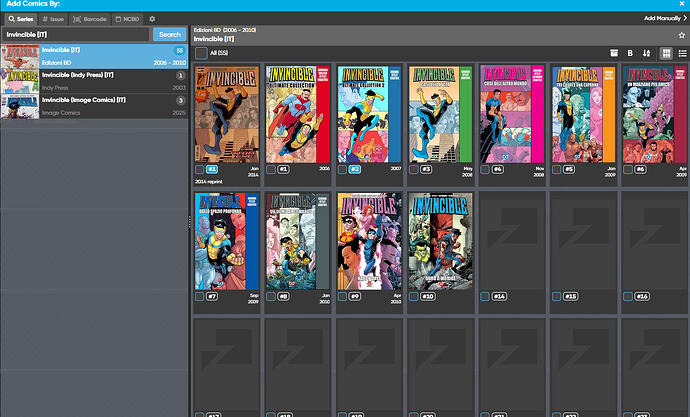Click the Image Comics result cover thumbnail

pyautogui.click(x=20, y=106)
